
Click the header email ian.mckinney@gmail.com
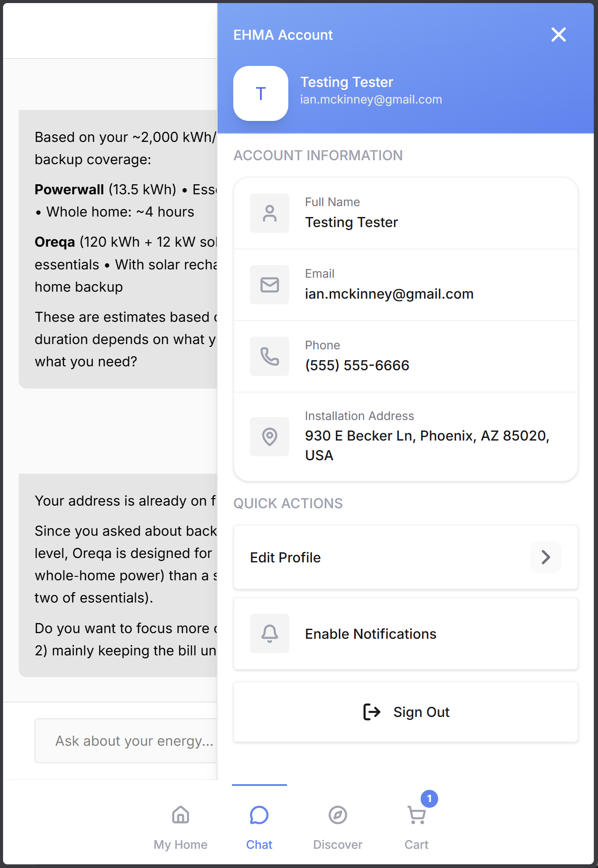click(371, 100)
